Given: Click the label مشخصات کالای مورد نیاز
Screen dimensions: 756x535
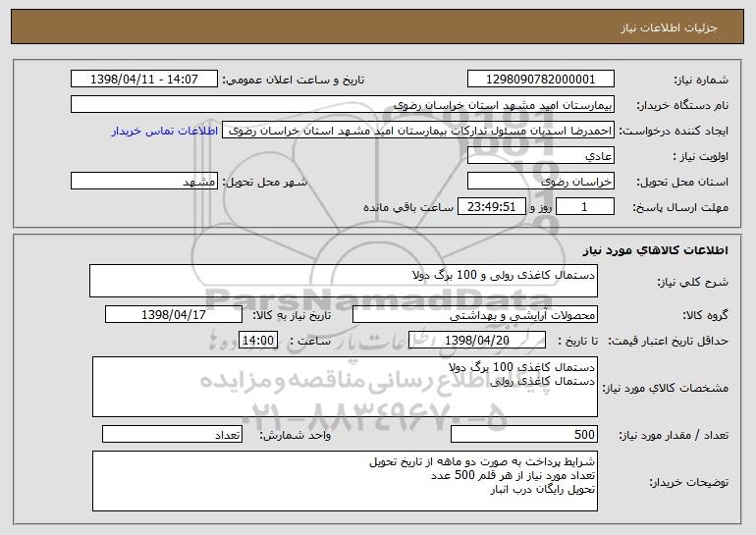Looking at the screenshot, I should click(x=666, y=388).
